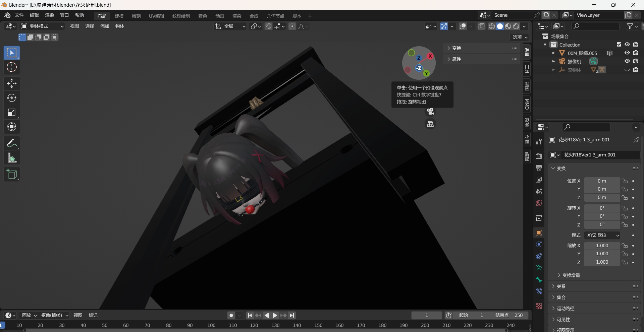Disable Collection in renders

point(636,45)
